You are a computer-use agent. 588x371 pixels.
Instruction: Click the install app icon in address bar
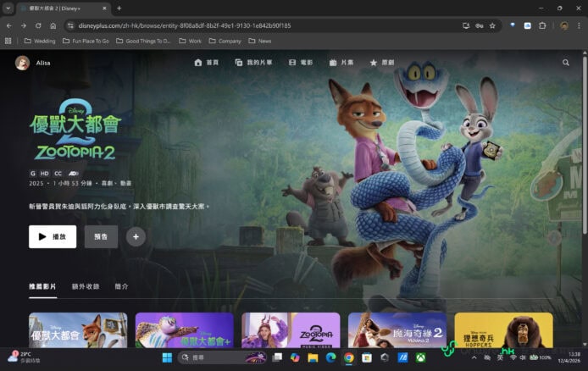pyautogui.click(x=466, y=26)
